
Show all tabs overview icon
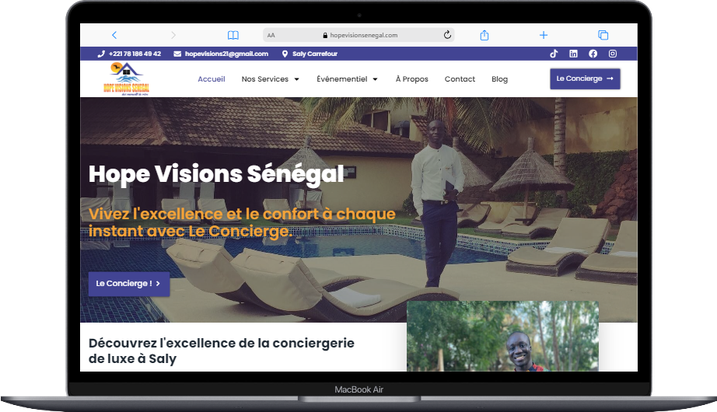[x=603, y=35]
